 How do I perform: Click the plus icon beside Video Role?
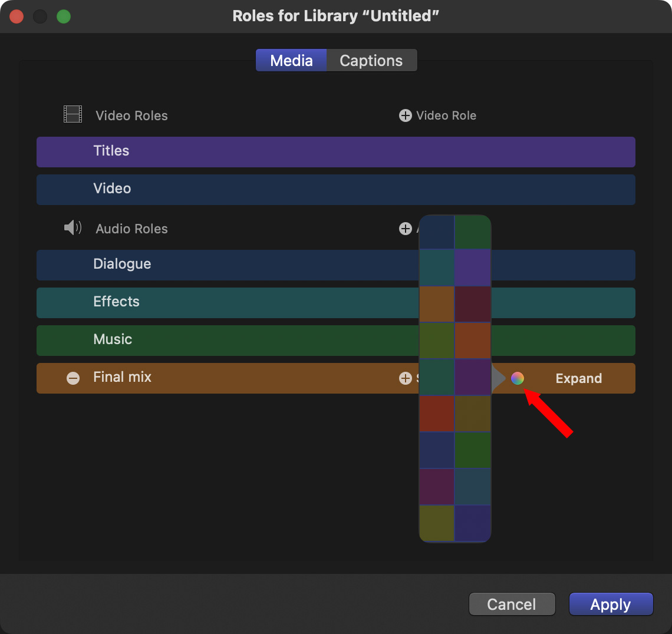tap(406, 115)
